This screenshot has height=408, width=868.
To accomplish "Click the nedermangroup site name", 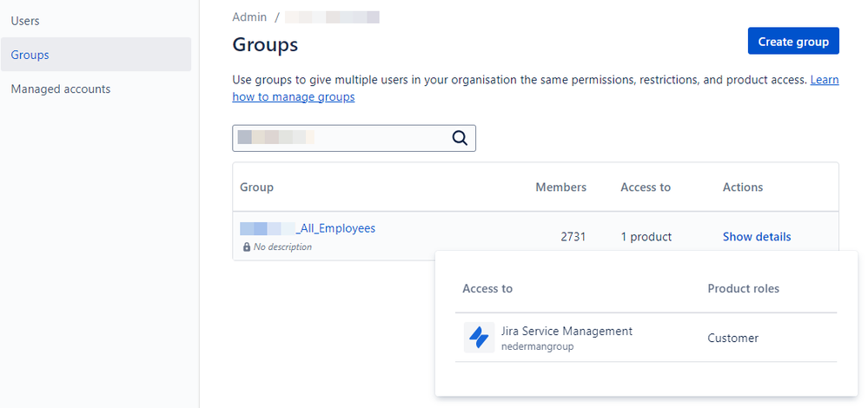I will [537, 347].
